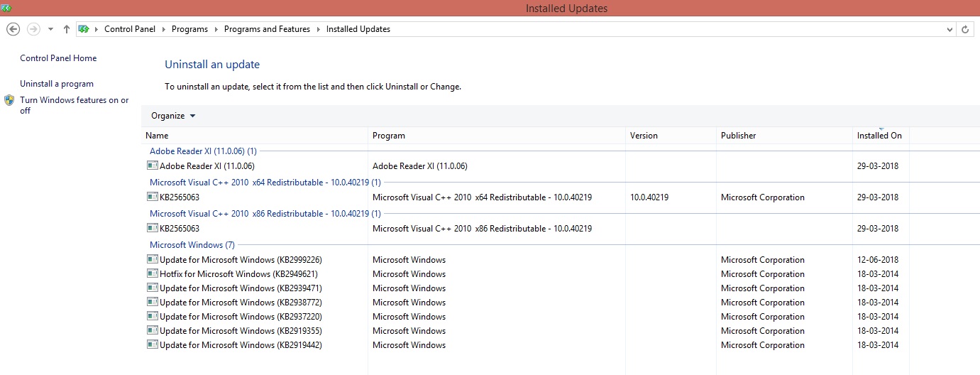Collapse the Visual C++ 2010 x64 Redistributable group
The image size is (980, 375).
[265, 182]
